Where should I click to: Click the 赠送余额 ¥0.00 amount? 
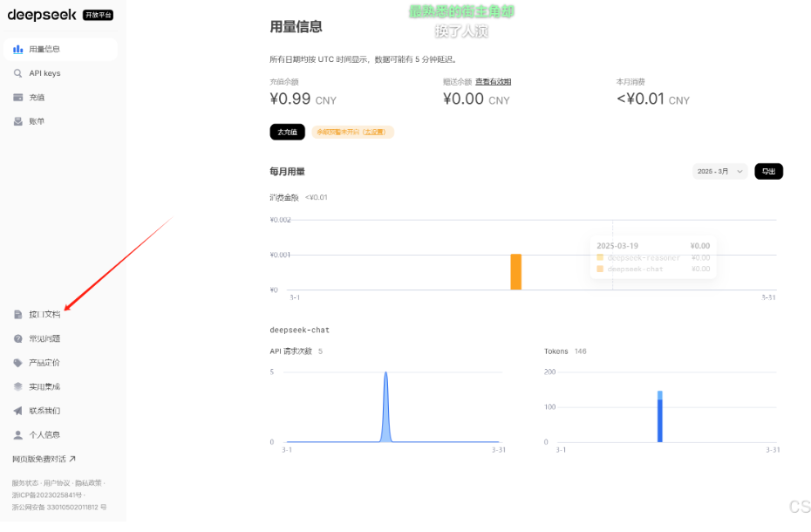coord(476,99)
